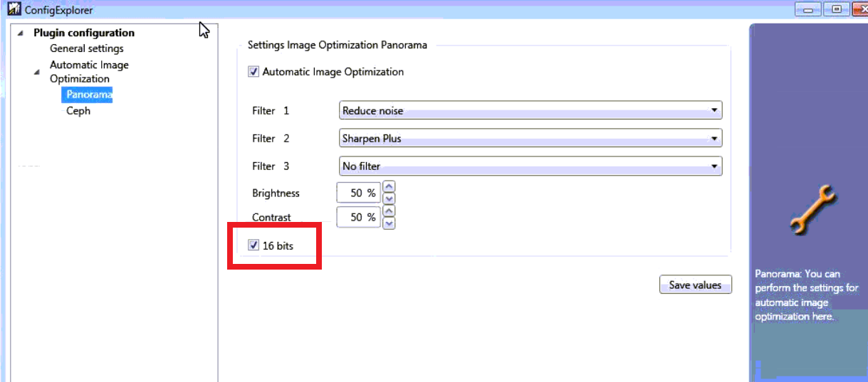This screenshot has width=868, height=382.
Task: Toggle Automatic Image Optimization checkbox
Action: pyautogui.click(x=253, y=72)
